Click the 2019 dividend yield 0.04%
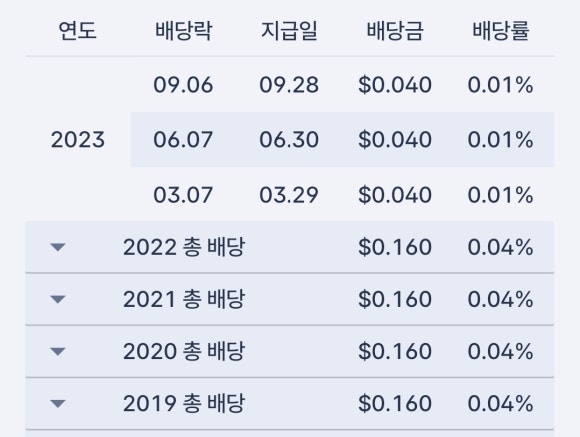The height and width of the screenshot is (437, 580). pos(501,403)
